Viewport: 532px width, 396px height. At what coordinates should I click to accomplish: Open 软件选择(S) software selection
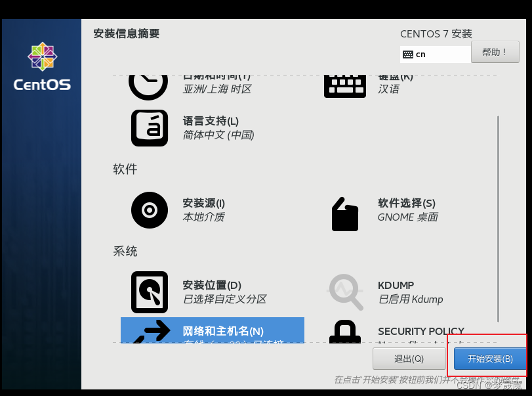coord(407,203)
